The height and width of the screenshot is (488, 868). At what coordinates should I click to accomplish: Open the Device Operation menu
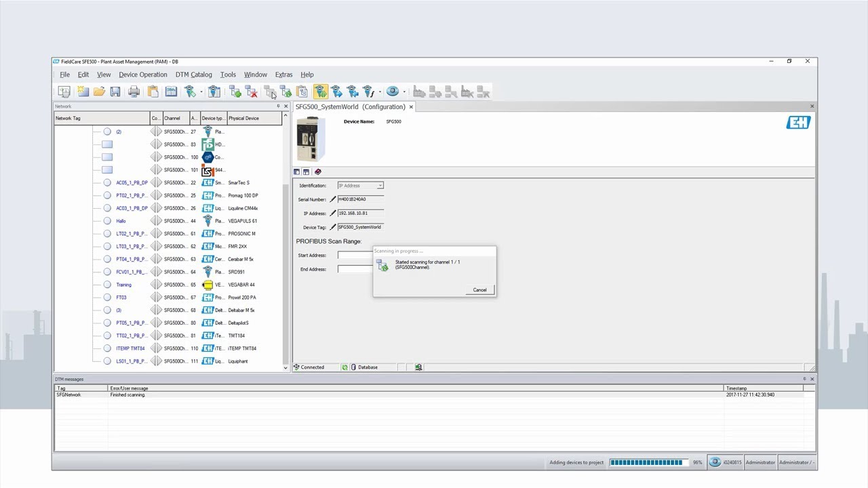coord(143,75)
